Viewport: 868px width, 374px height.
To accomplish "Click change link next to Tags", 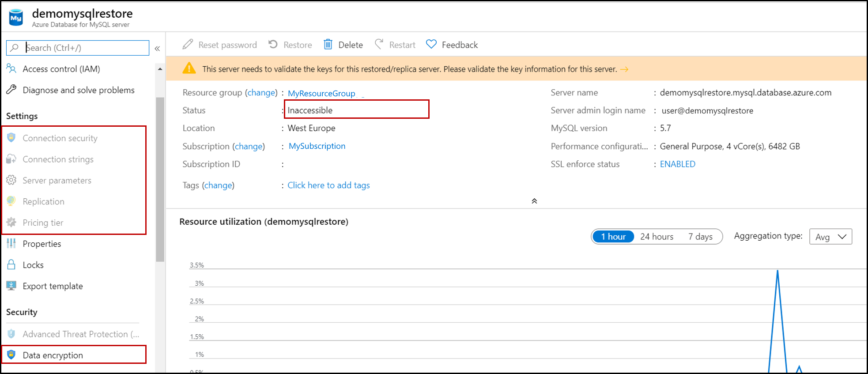I will 218,185.
